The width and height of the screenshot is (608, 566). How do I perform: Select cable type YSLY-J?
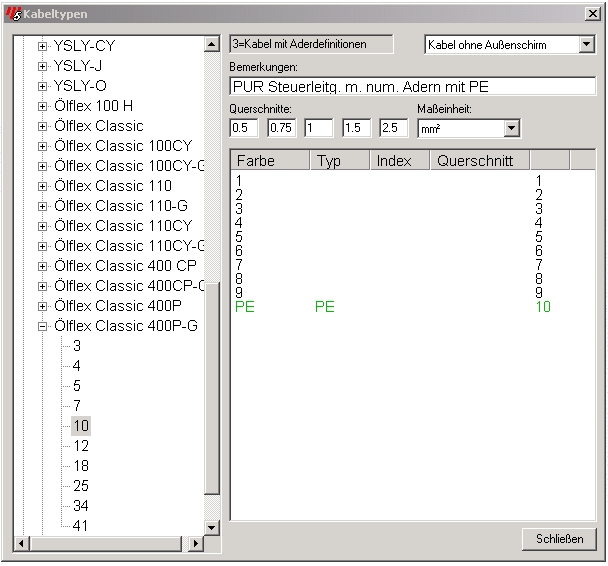78,66
